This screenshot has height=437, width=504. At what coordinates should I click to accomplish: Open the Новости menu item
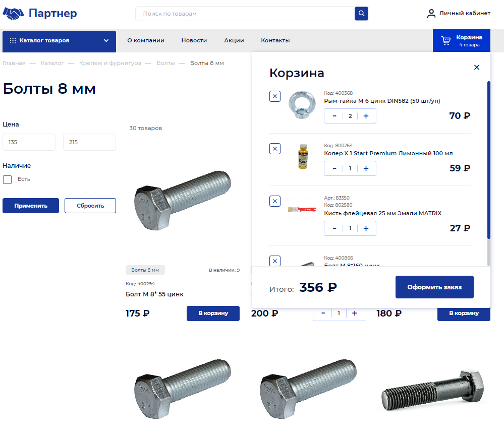(194, 40)
